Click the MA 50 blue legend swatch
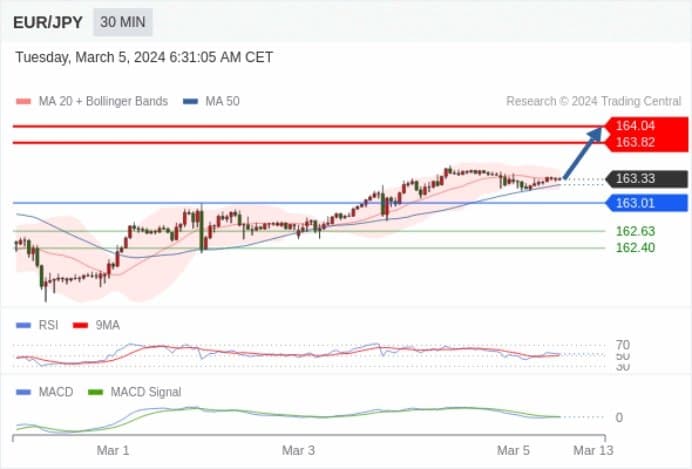692x469 pixels. point(190,101)
